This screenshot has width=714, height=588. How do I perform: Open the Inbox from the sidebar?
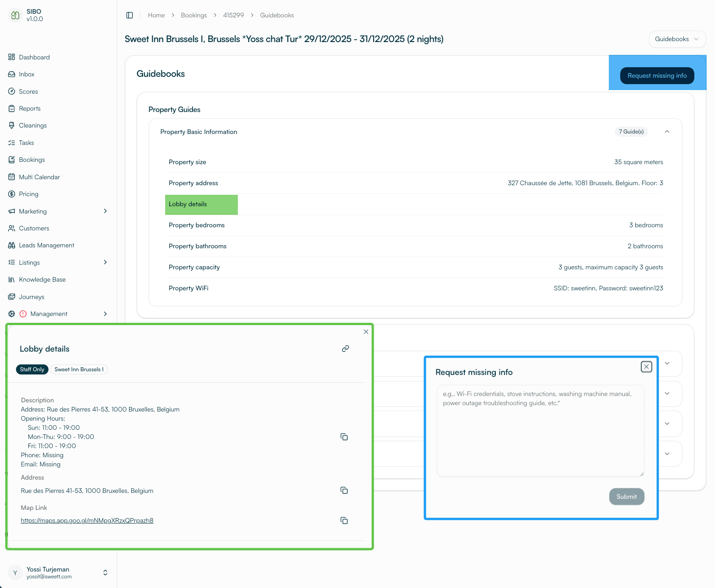(26, 74)
